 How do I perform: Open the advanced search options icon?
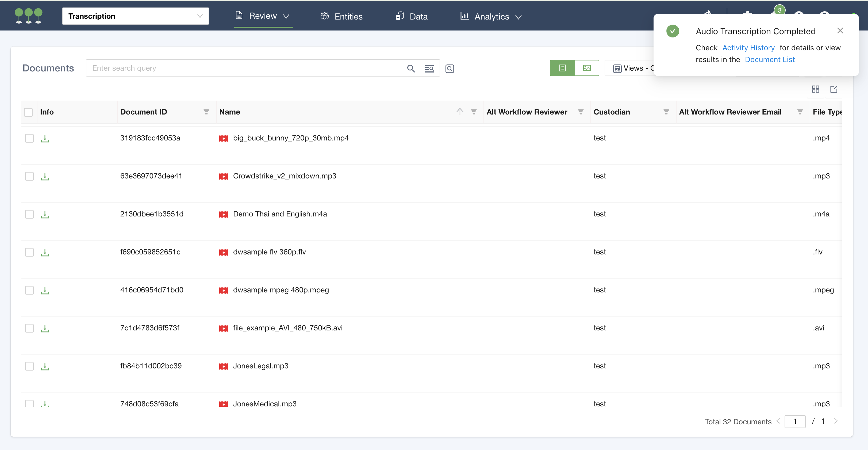click(429, 68)
